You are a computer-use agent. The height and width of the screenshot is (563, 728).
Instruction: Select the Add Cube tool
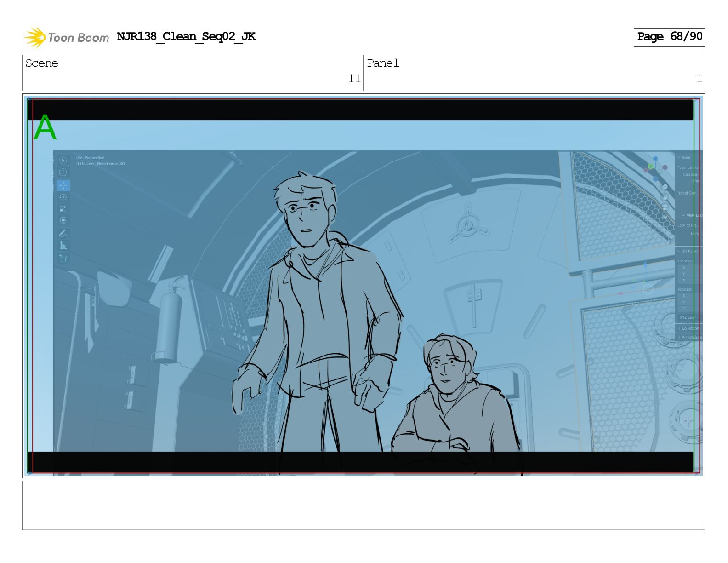63,259
